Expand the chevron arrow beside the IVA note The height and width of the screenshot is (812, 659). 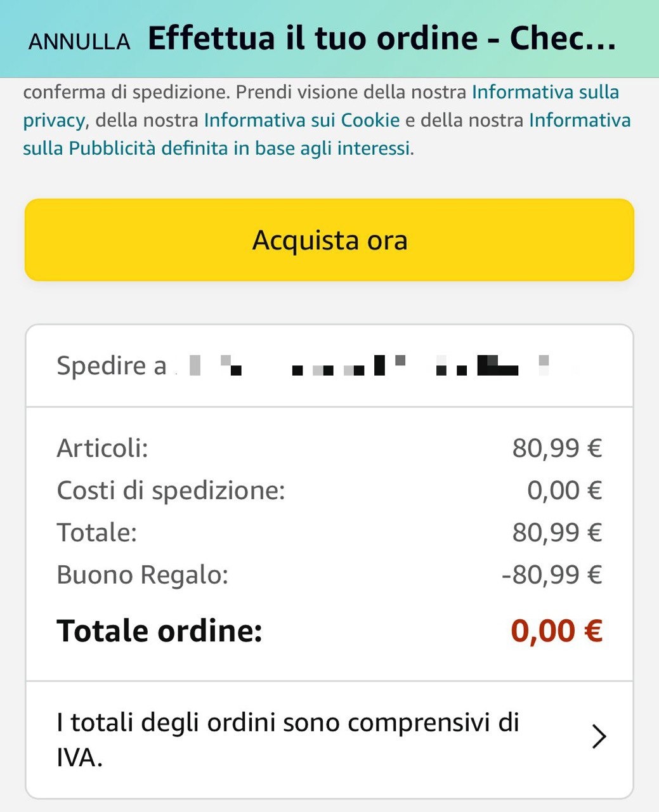tap(599, 737)
